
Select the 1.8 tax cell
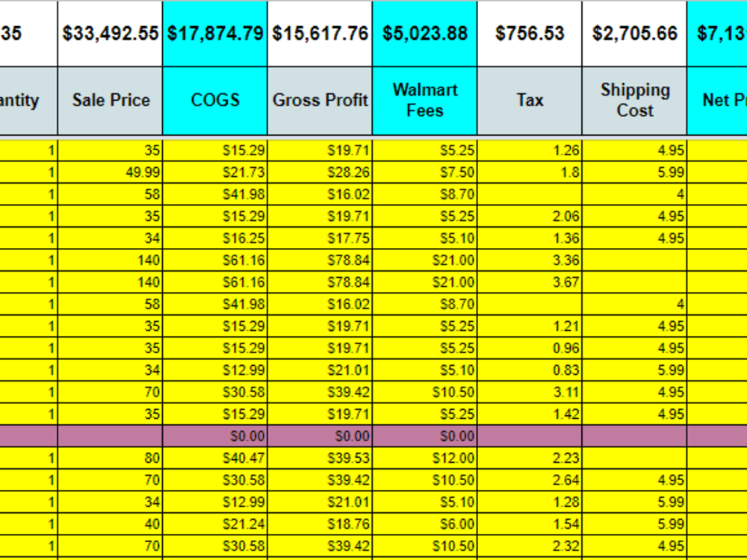coord(530,172)
